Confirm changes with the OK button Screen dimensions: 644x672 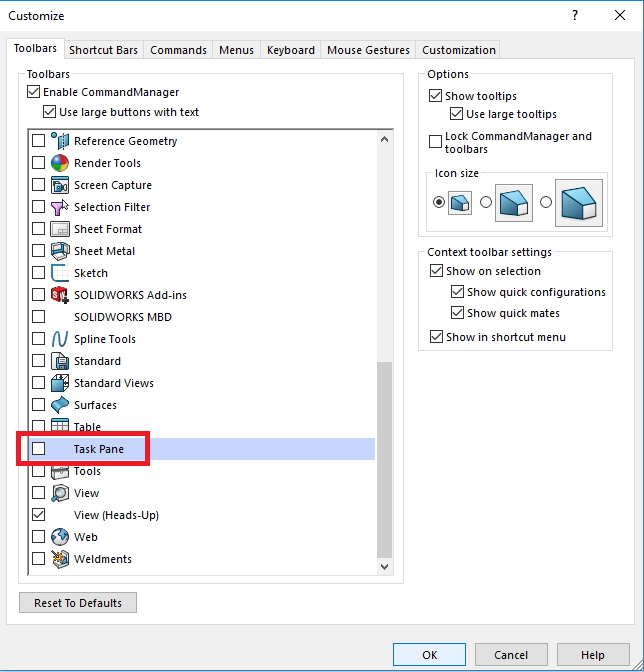pyautogui.click(x=429, y=655)
